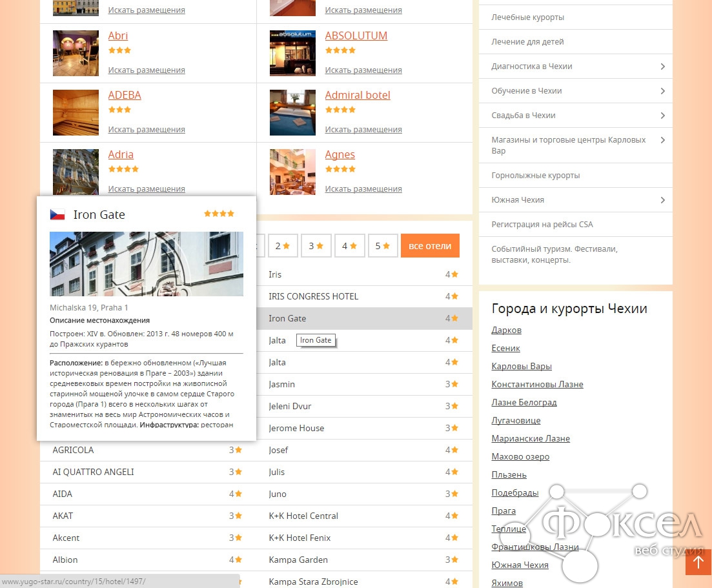Viewport: 712px width, 588px height.
Task: Click the orange scroll-to-top arrow button
Action: pyautogui.click(x=698, y=562)
